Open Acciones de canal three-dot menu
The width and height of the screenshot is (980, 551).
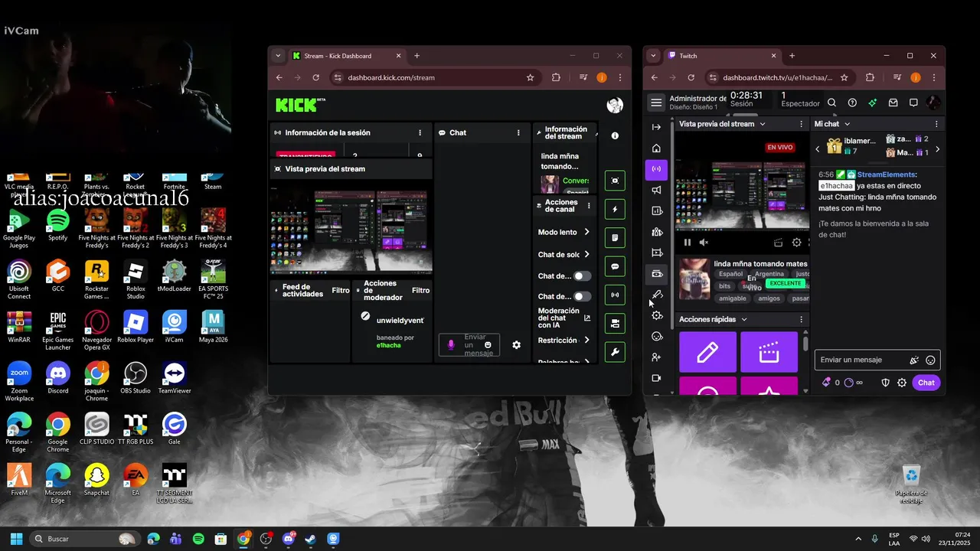click(x=589, y=206)
